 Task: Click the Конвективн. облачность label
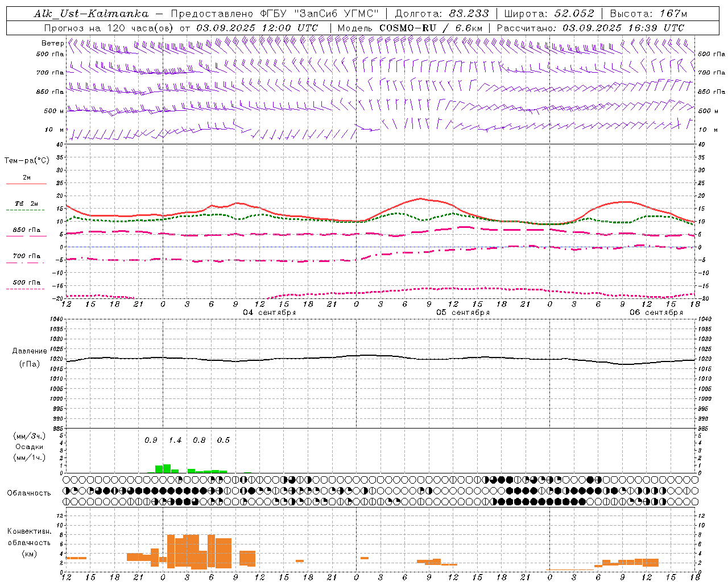click(29, 537)
